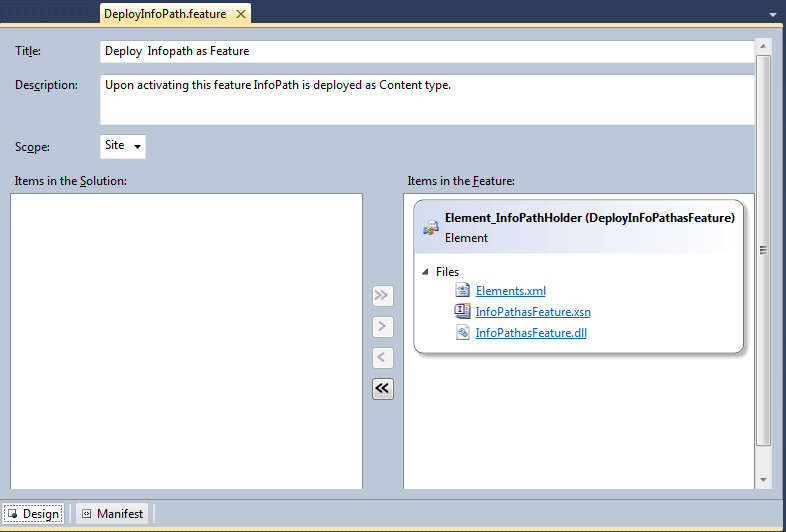This screenshot has width=786, height=532.
Task: Open the tab list dropdown arrow
Action: pyautogui.click(x=772, y=15)
